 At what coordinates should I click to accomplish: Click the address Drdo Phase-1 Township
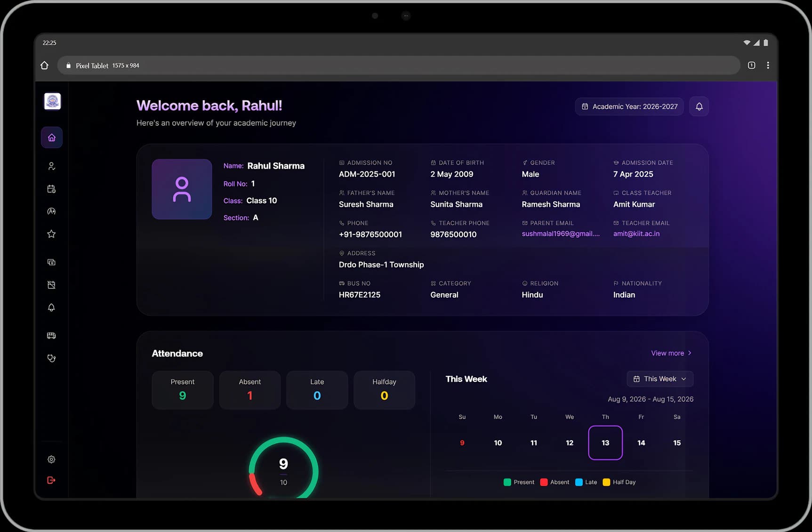coord(381,265)
